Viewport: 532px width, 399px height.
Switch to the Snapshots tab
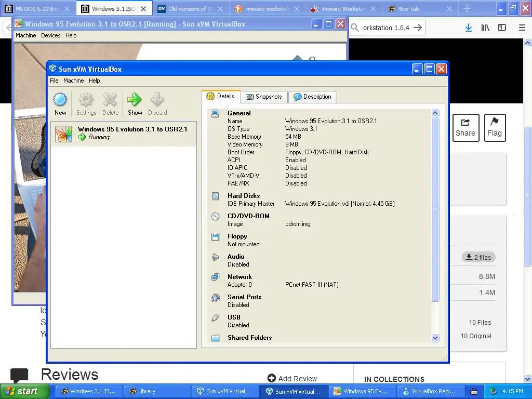click(x=264, y=97)
